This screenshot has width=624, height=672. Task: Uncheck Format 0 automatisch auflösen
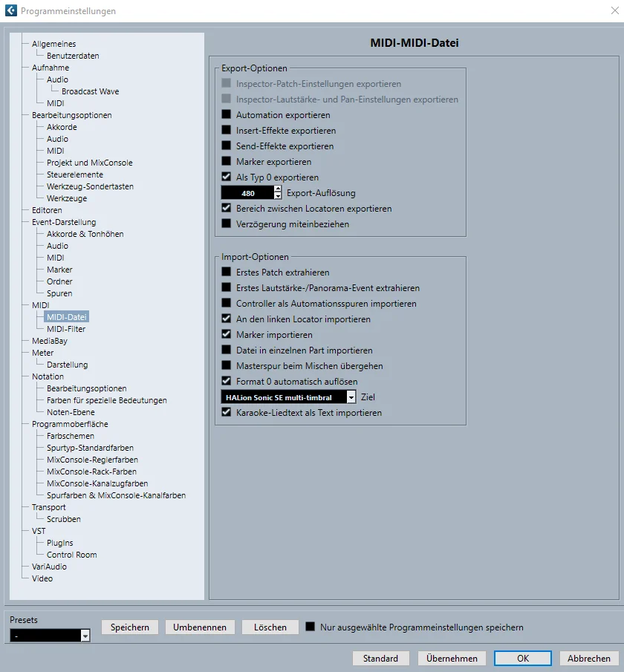point(226,381)
